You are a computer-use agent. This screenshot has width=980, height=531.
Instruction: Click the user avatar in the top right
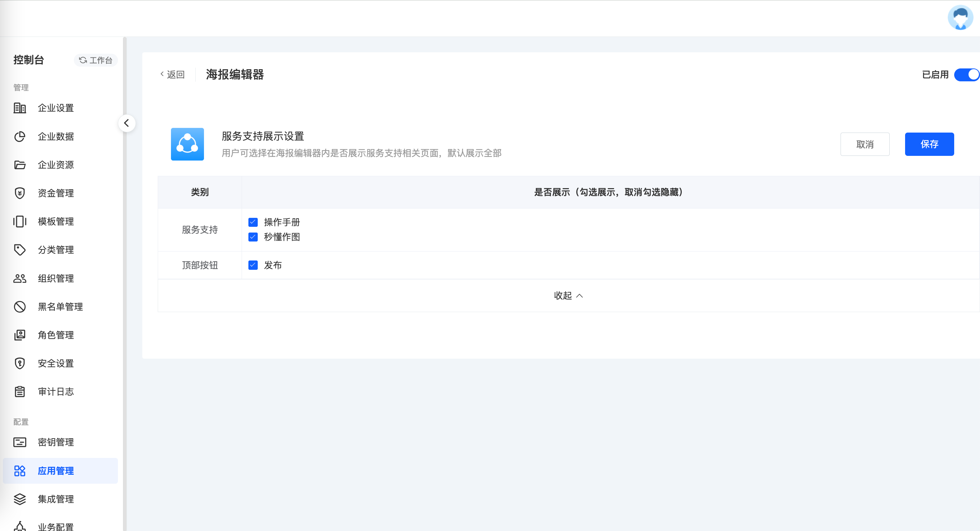960,18
